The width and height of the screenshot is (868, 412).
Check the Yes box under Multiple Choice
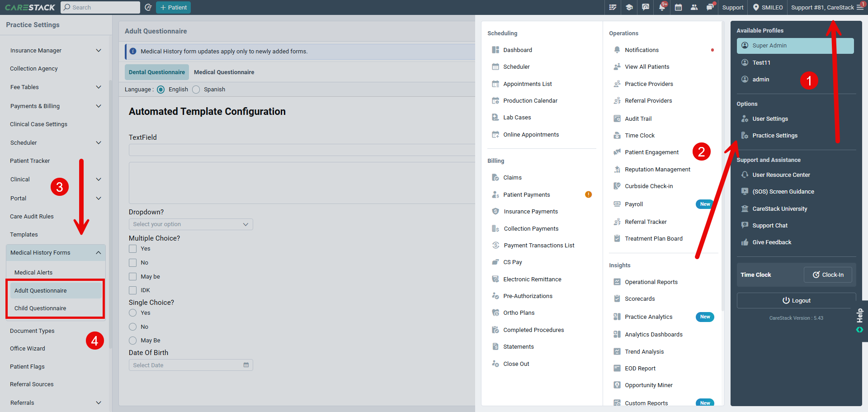(x=132, y=249)
